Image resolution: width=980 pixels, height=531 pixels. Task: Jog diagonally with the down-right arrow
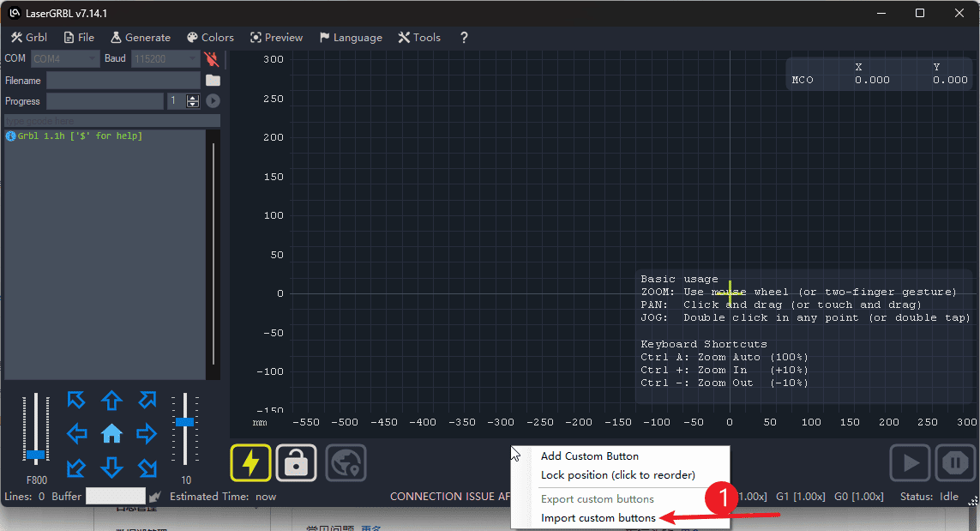coord(147,468)
